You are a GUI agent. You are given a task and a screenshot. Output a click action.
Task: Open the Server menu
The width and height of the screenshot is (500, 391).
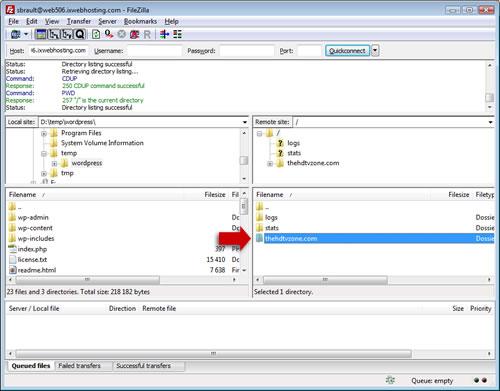(107, 21)
